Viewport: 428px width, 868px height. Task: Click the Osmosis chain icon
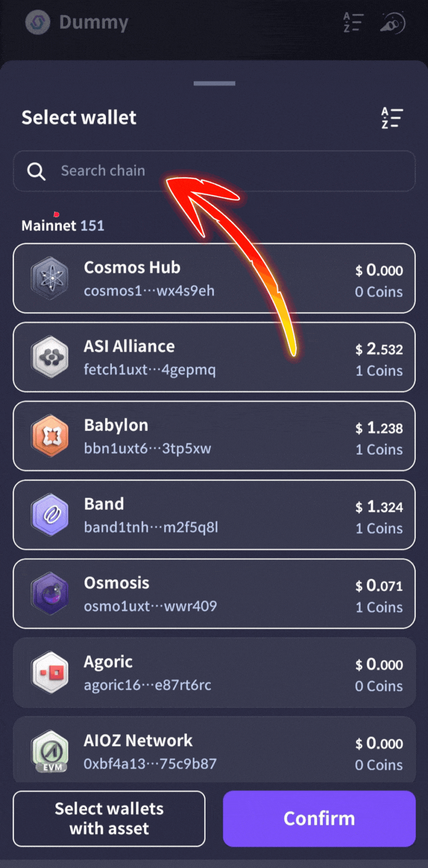point(50,594)
